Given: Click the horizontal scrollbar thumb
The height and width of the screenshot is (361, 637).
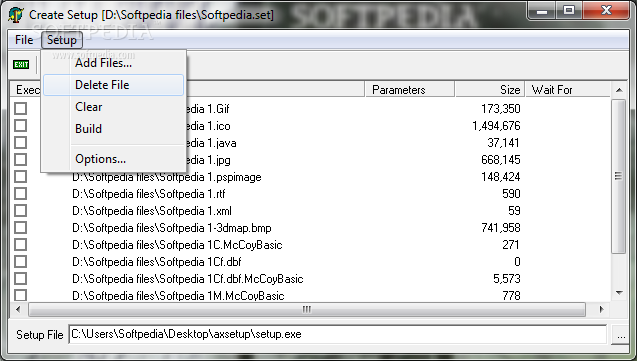Looking at the screenshot, I should point(307,309).
